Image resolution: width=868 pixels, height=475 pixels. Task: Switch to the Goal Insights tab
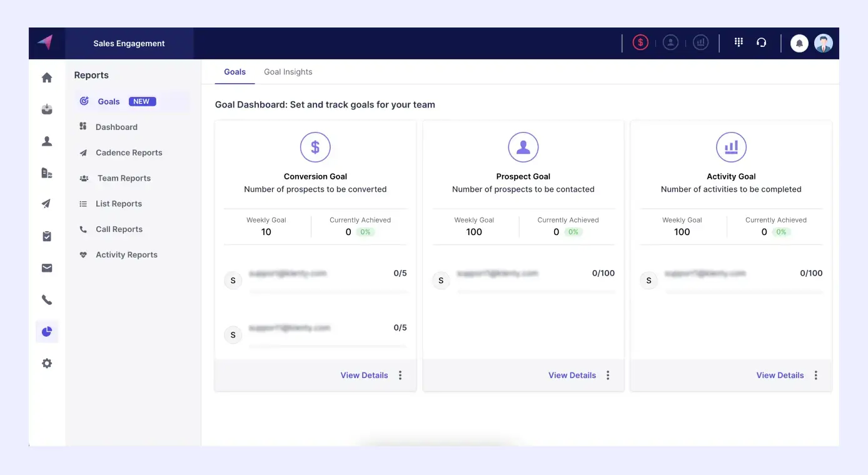tap(288, 72)
